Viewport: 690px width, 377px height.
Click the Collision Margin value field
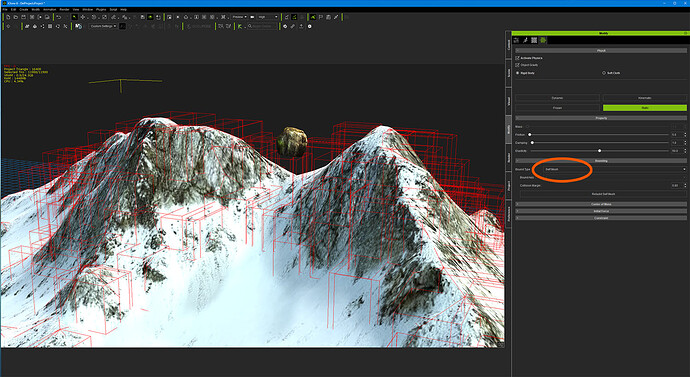point(676,186)
